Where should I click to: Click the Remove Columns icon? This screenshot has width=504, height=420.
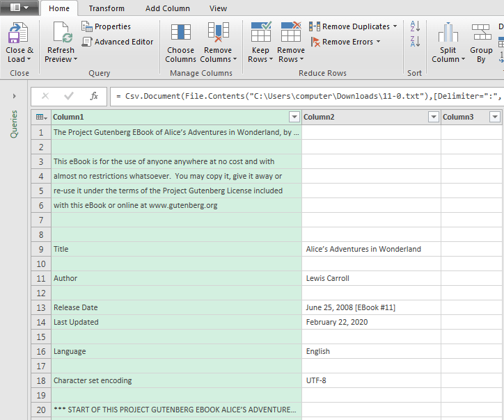(218, 33)
